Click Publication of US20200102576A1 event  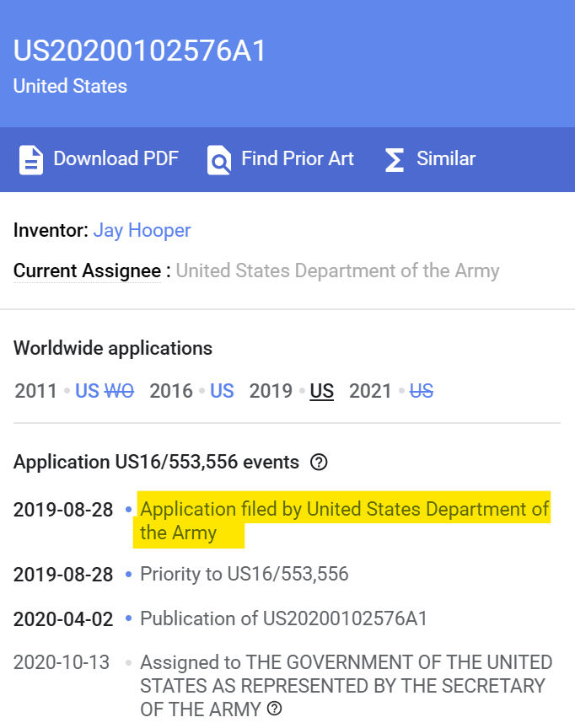click(284, 619)
